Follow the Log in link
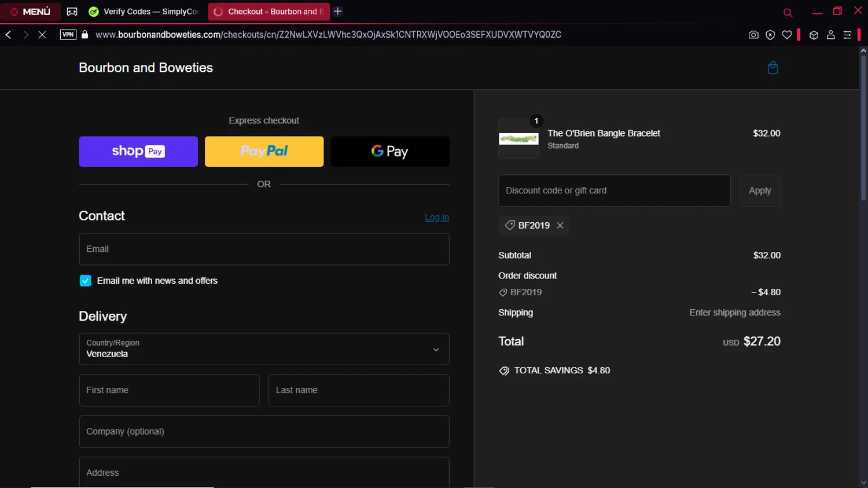This screenshot has width=868, height=488. [x=437, y=218]
